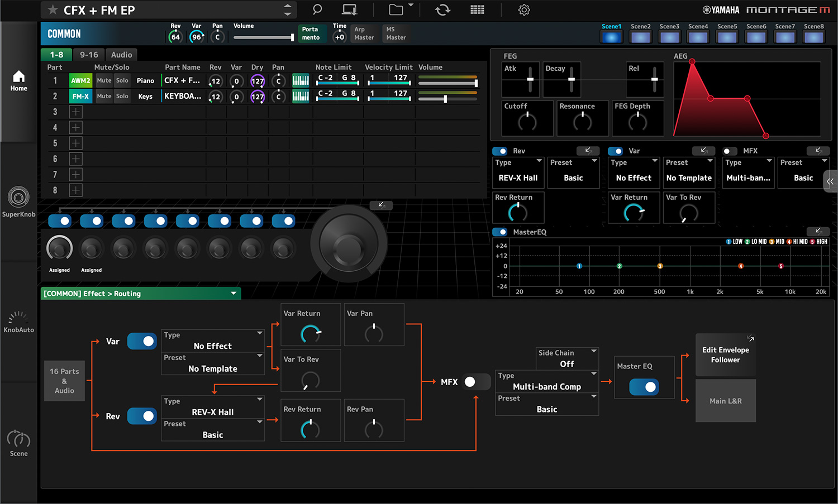Mute Part 1 CFX piano
838x504 pixels.
point(104,80)
